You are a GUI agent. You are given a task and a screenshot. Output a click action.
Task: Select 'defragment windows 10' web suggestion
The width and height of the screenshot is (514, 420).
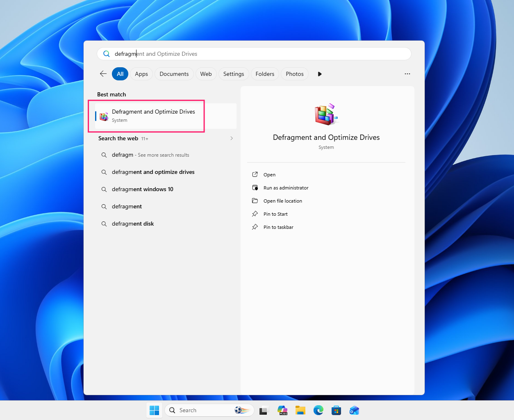tap(166, 189)
